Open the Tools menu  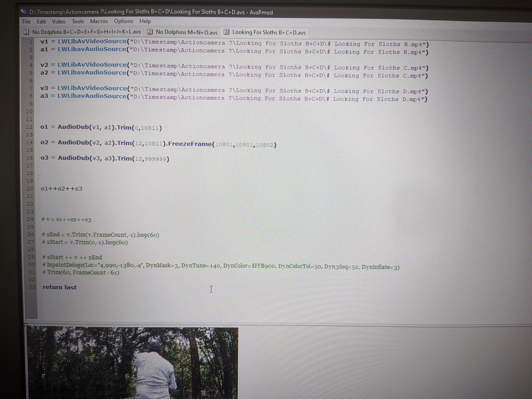(x=78, y=22)
